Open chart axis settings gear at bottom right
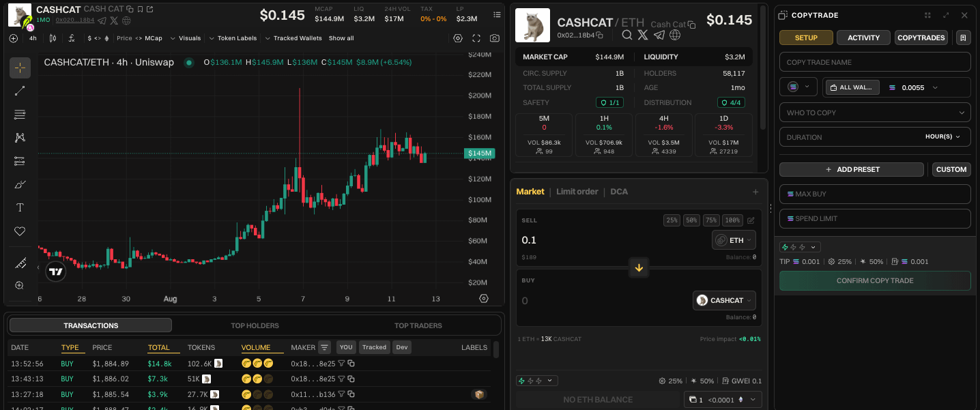This screenshot has width=980, height=410. [x=484, y=298]
